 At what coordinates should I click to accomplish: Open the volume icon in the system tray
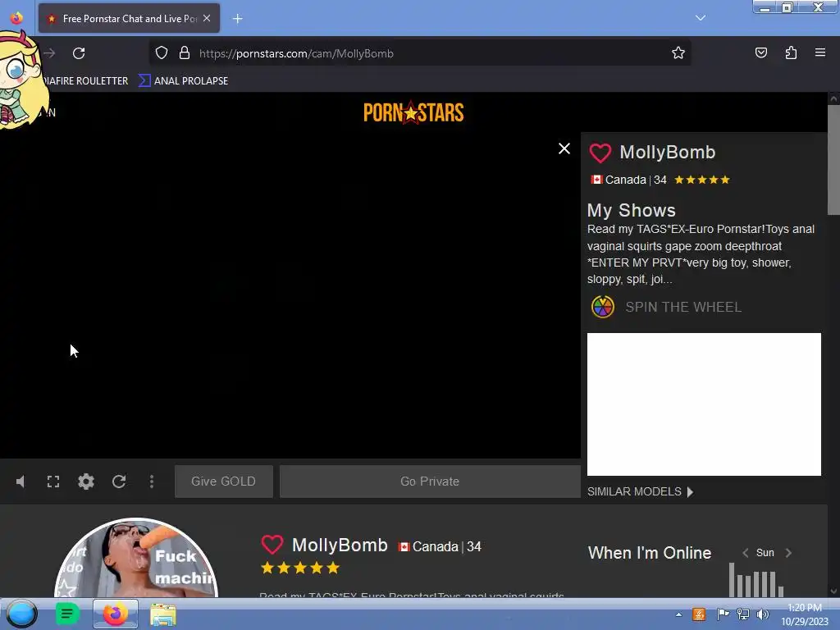762,614
